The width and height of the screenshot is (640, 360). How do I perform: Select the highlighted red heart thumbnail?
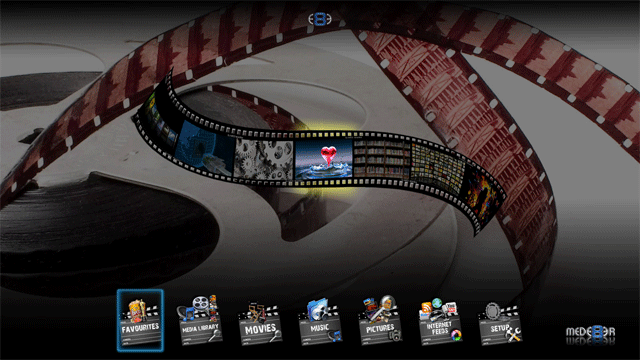coord(324,159)
